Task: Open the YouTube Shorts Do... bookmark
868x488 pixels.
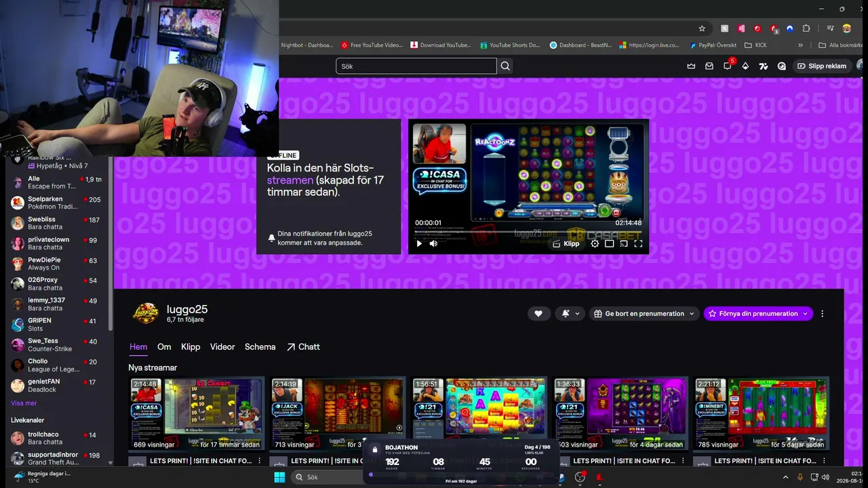Action: 510,45
